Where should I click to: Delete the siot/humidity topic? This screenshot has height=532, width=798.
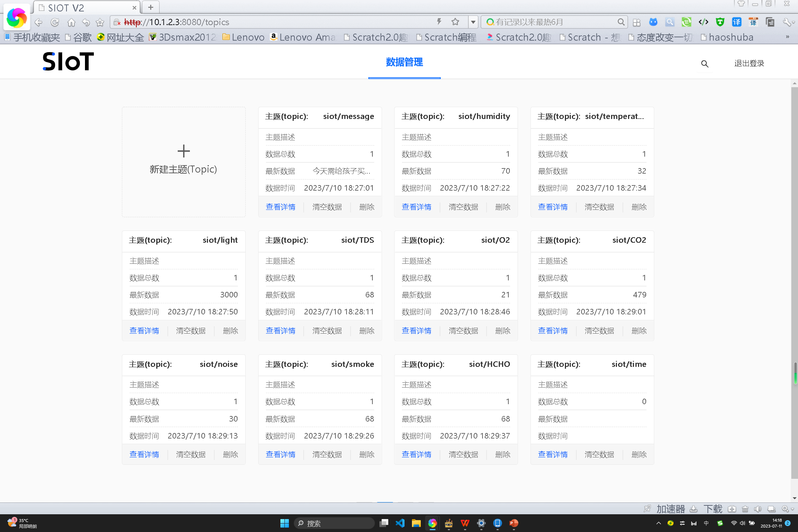point(503,207)
